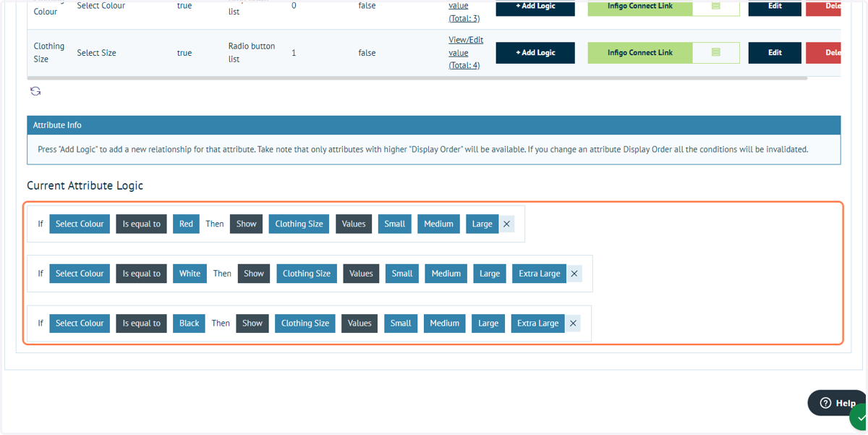Screen dimensions: 868x435
Task: Click the Medium tag in the White rule
Action: (x=446, y=274)
